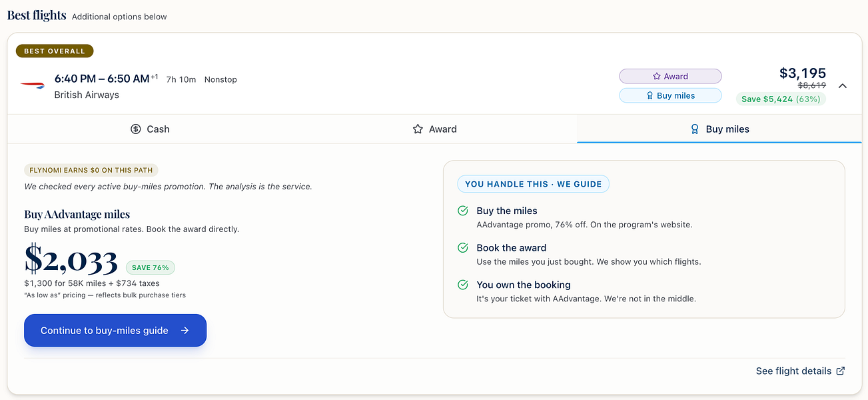Click the green checkmark beside You own the booking
The width and height of the screenshot is (868, 400).
tap(463, 285)
